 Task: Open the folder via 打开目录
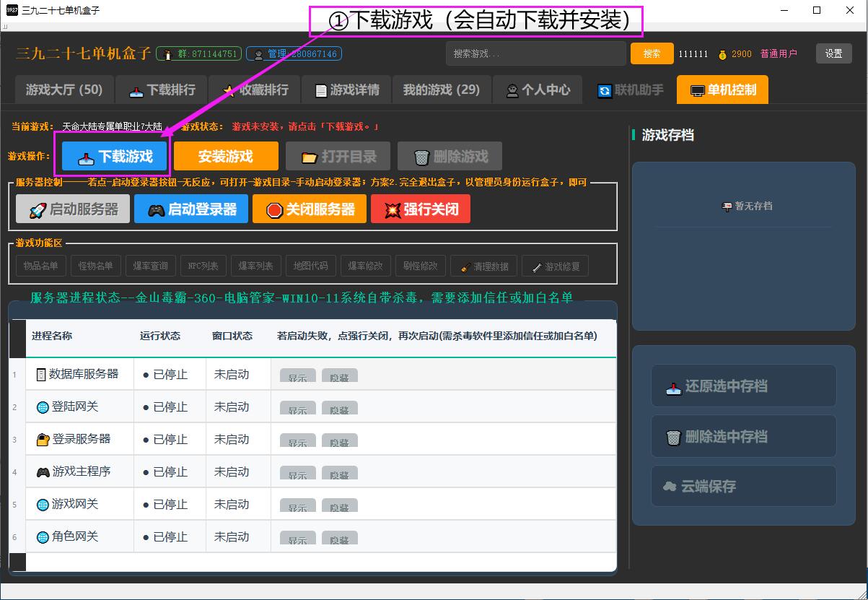(338, 157)
